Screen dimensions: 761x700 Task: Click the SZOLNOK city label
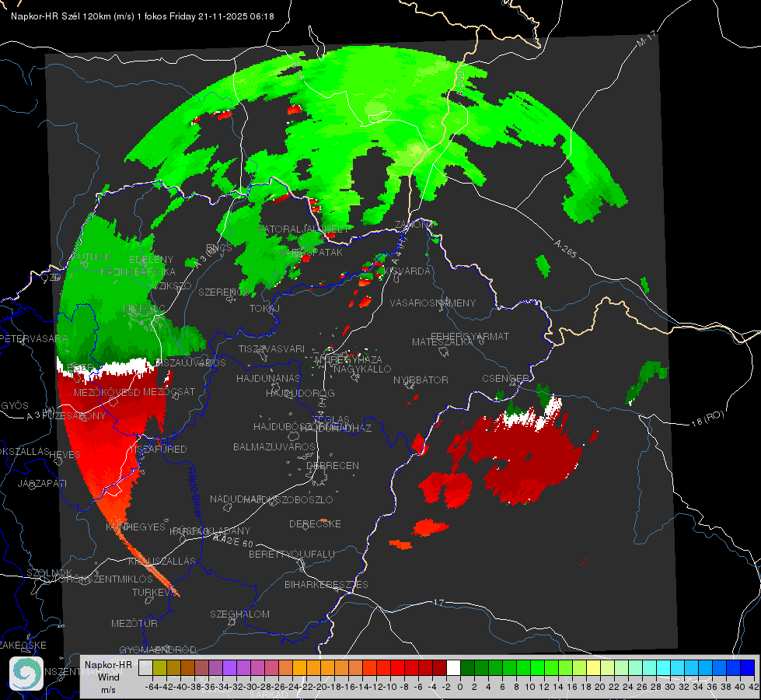click(49, 572)
